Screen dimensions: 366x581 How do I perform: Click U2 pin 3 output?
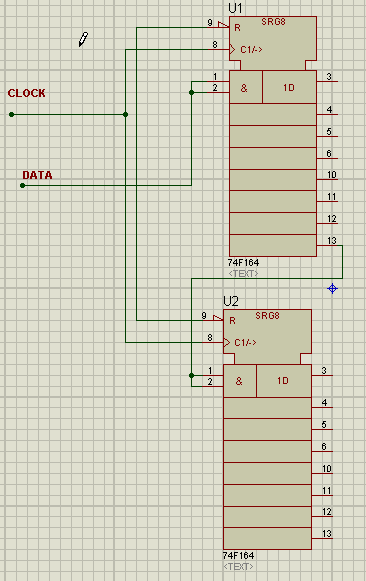(322, 375)
